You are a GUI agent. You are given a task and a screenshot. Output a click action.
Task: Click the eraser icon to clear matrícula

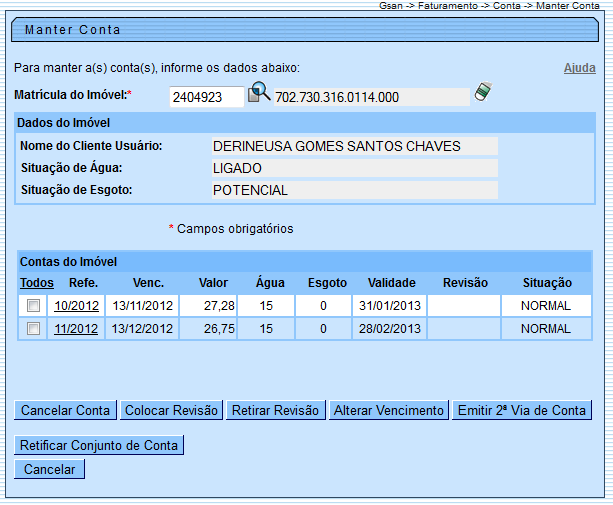483,93
